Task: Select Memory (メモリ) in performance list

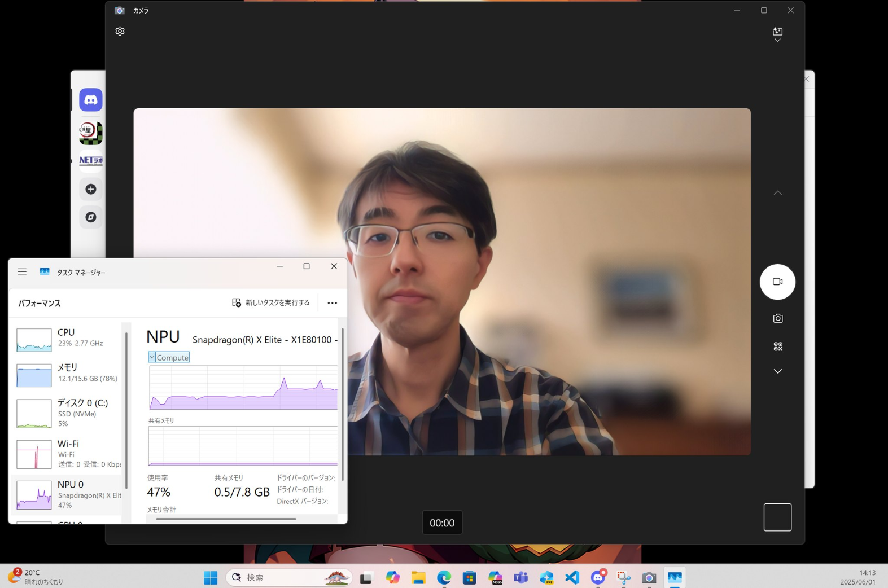Action: (x=66, y=375)
